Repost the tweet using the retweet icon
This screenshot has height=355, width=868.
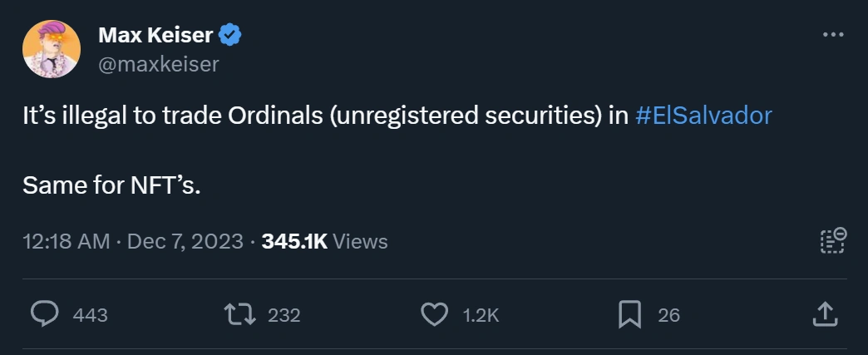click(x=239, y=314)
